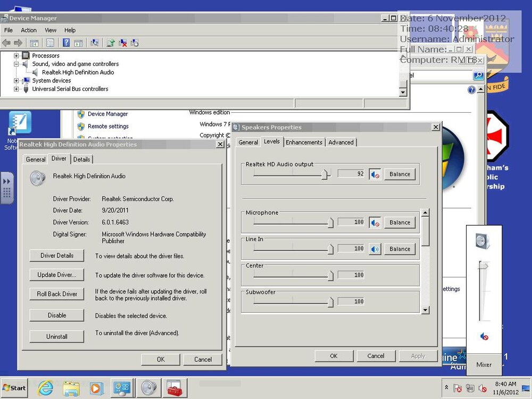Click Disable button in Driver tab
The image size is (532, 399).
click(x=57, y=315)
